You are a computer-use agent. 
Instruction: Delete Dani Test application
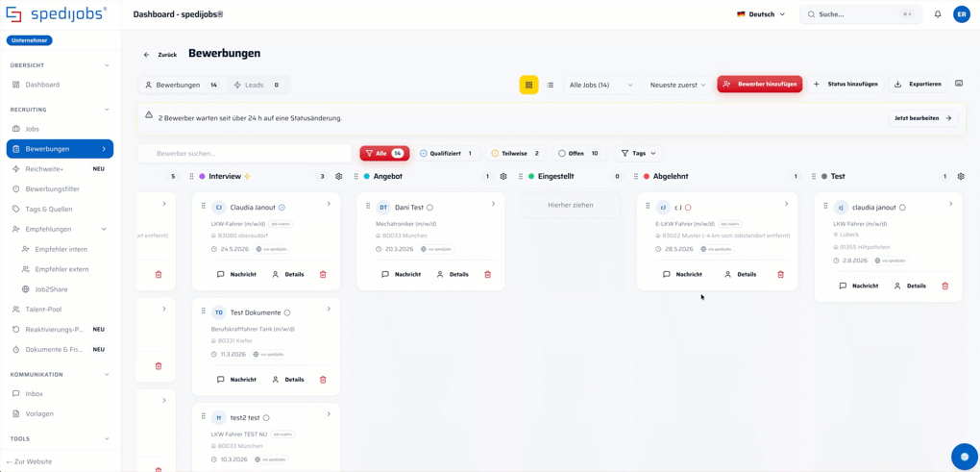pyautogui.click(x=487, y=274)
